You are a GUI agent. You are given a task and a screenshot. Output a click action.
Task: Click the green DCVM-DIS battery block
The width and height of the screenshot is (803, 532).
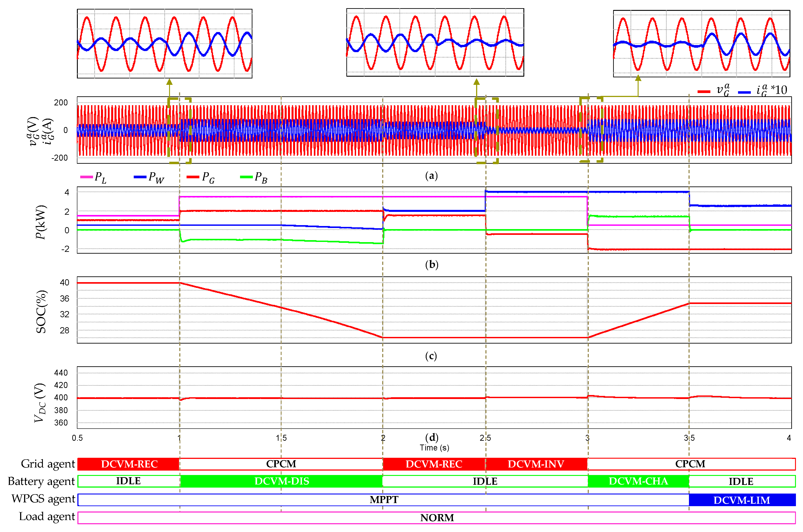(281, 481)
